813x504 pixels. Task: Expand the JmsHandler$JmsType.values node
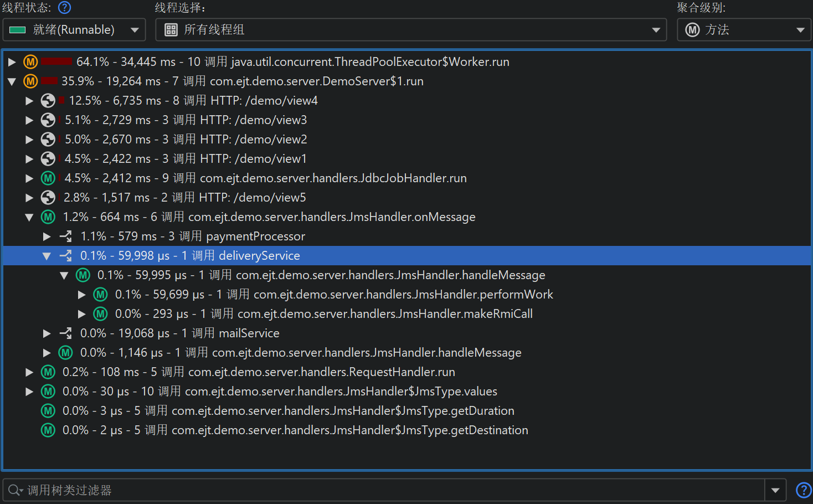29,392
